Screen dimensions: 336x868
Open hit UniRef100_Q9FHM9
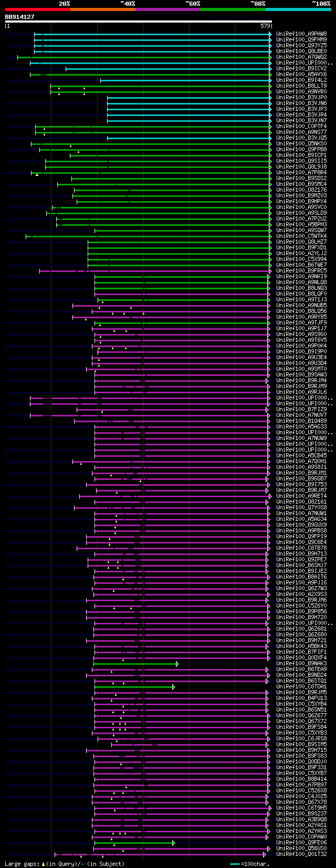pyautogui.click(x=301, y=39)
